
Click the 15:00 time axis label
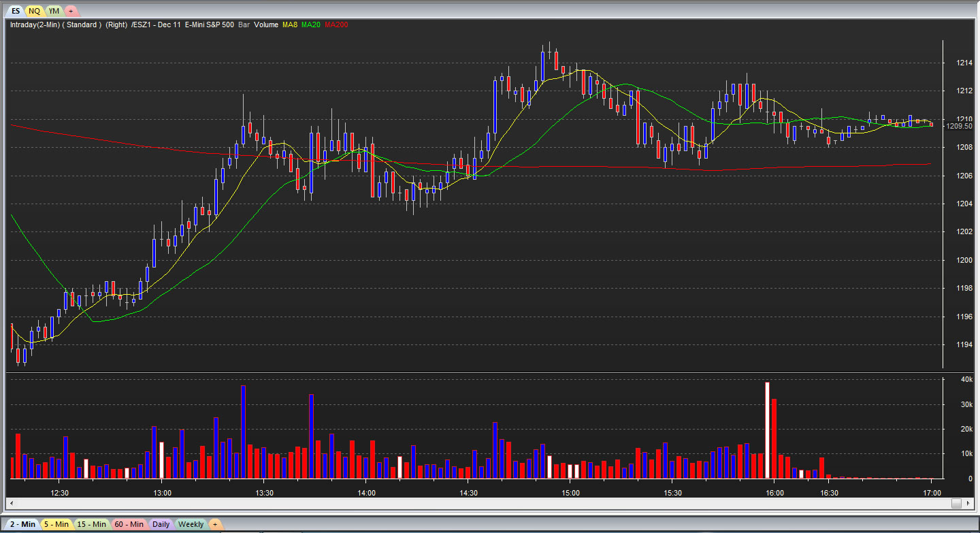[x=570, y=493]
